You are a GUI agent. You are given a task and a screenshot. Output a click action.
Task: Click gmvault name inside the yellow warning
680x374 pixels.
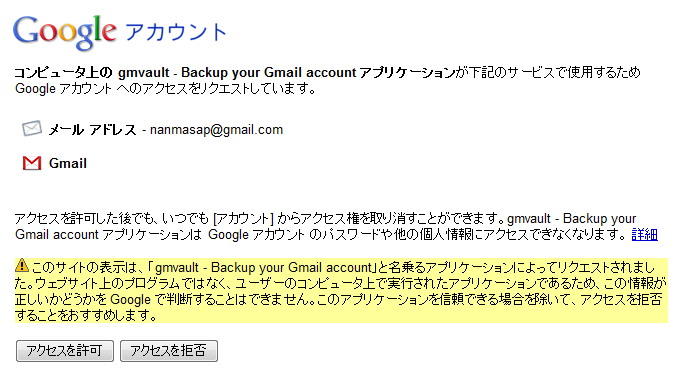point(264,267)
